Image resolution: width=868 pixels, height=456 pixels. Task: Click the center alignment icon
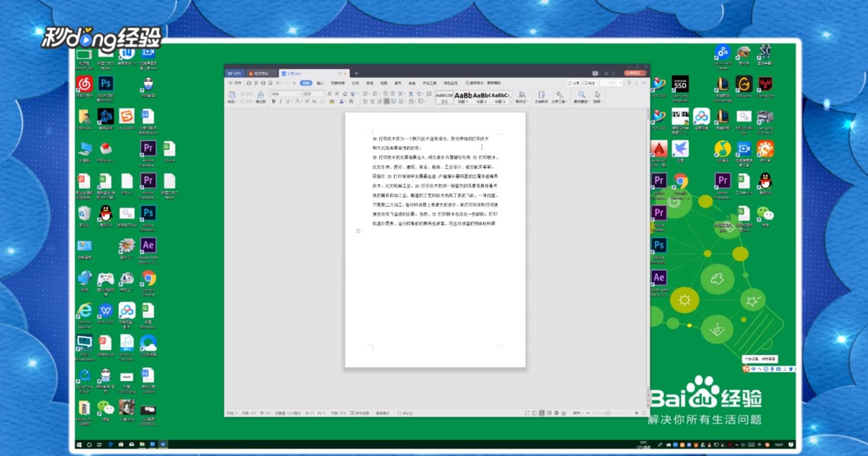click(372, 101)
